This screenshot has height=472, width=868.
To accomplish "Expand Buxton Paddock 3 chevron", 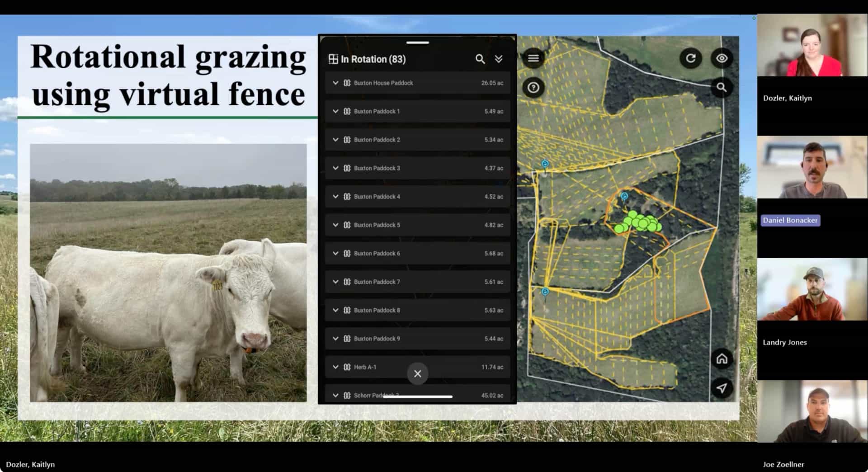I will [335, 168].
